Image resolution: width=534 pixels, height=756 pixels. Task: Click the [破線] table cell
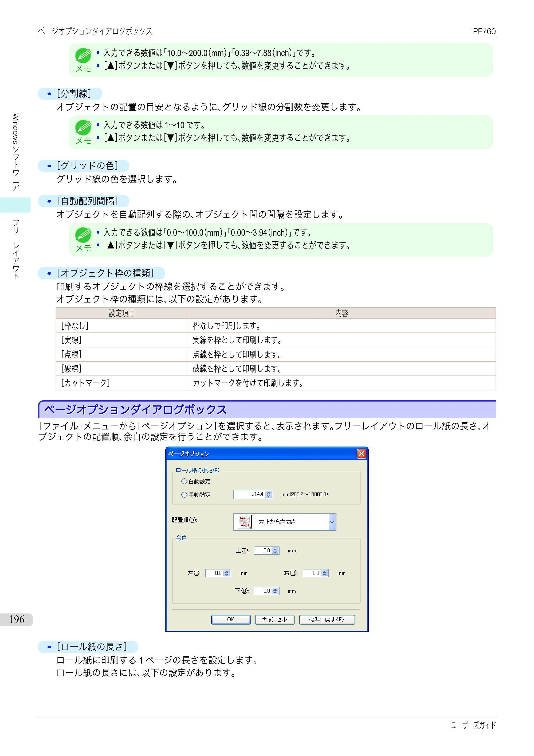click(122, 369)
